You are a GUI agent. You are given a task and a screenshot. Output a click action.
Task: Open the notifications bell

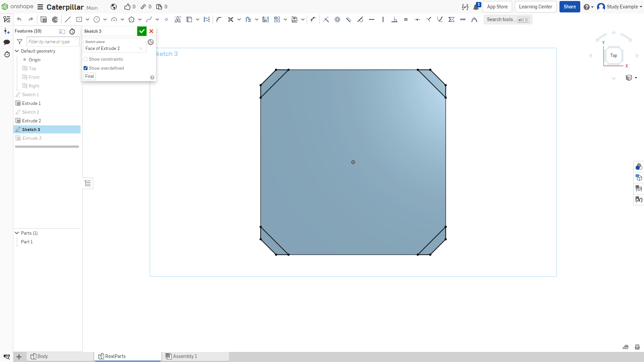pos(476,7)
